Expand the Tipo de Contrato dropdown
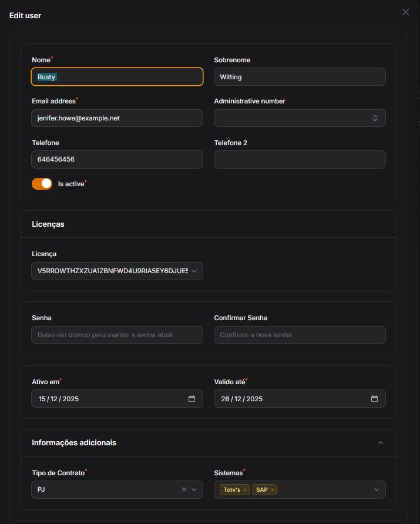The width and height of the screenshot is (420, 524). click(x=194, y=489)
